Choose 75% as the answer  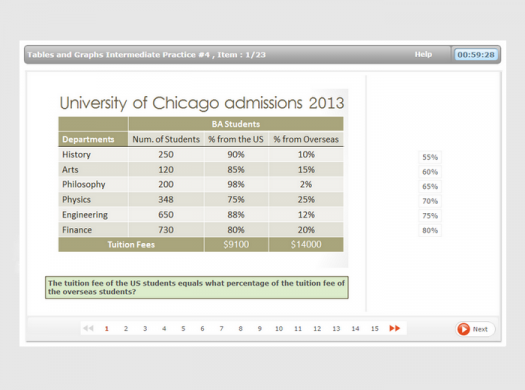430,216
